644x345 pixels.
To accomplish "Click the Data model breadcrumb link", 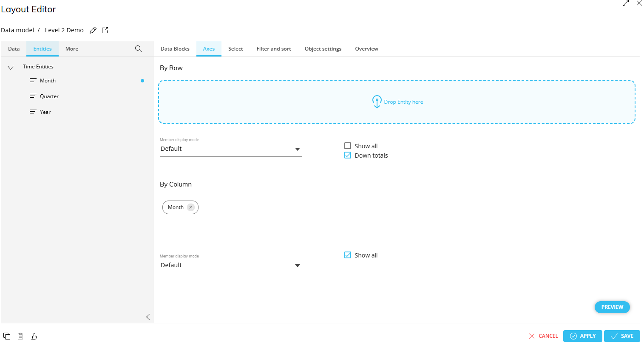I will point(17,30).
